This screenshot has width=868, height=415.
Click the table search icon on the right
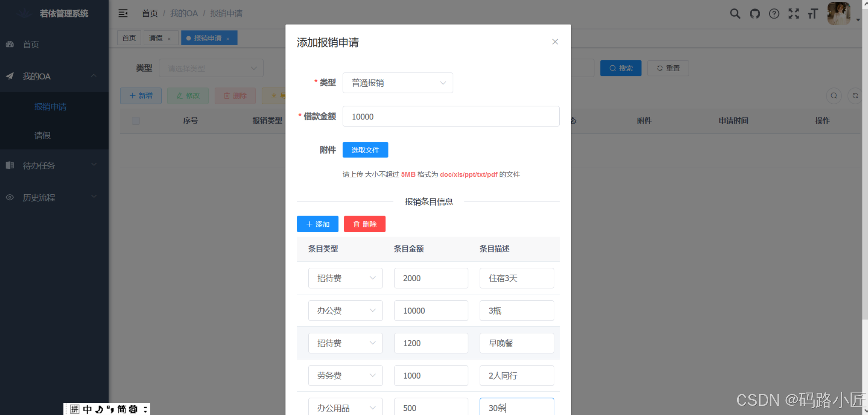834,96
